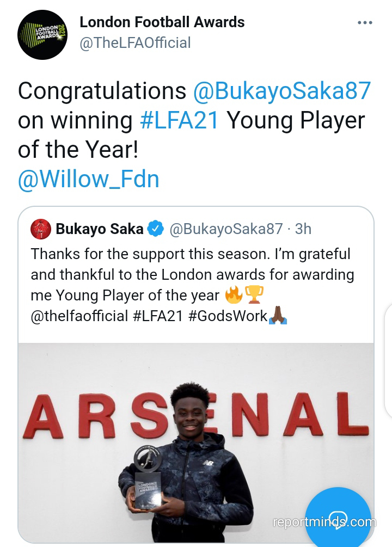
Task: Open the @Willow_Fdn mention
Action: coord(89,179)
